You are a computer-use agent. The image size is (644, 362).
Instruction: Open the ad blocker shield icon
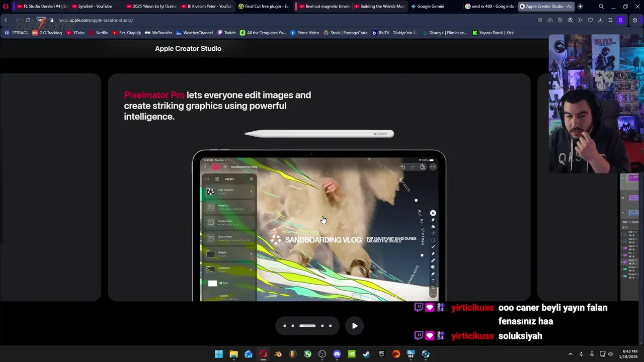(x=560, y=20)
